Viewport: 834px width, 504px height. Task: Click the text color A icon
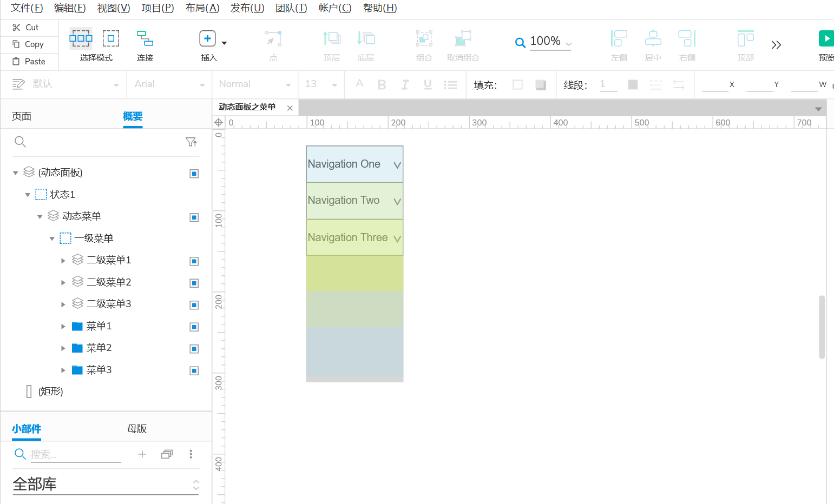click(359, 84)
